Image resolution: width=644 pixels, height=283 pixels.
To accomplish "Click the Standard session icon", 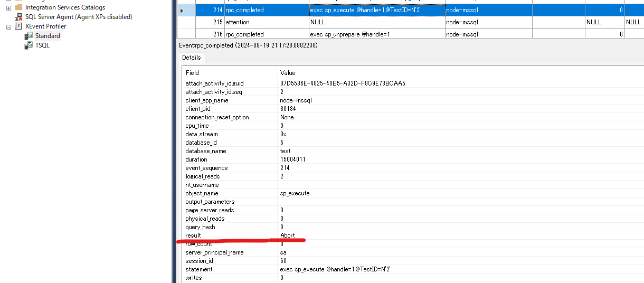I will click(29, 36).
